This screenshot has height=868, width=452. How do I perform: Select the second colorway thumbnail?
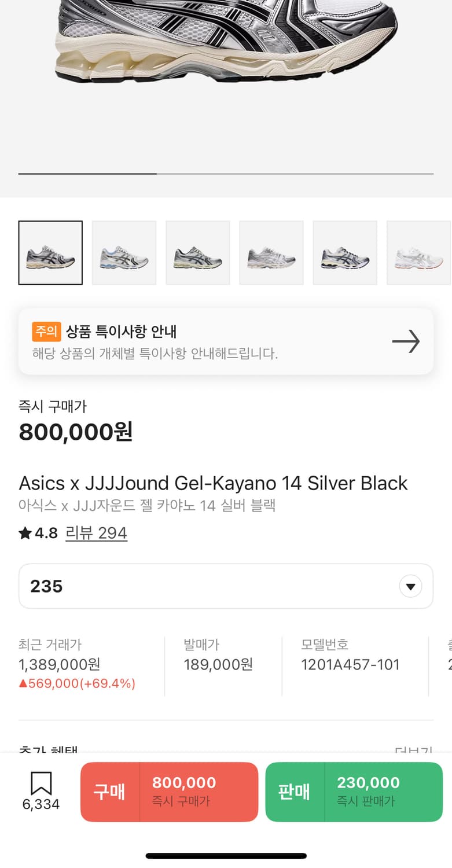pos(124,253)
